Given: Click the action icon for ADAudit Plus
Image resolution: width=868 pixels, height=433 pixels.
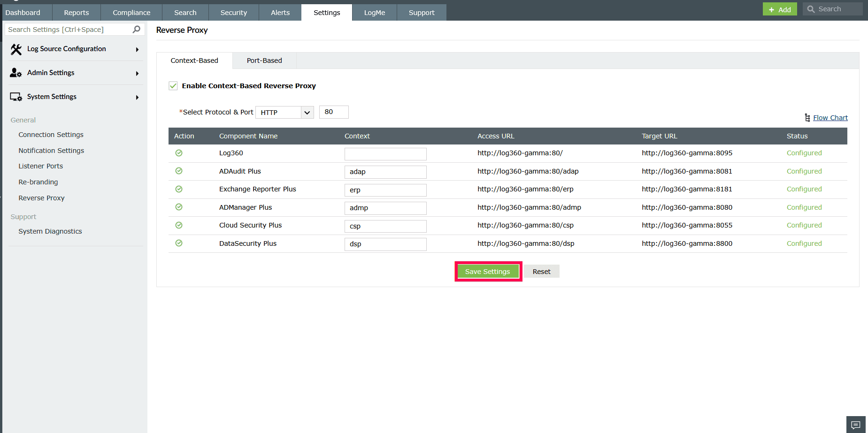Looking at the screenshot, I should click(179, 171).
